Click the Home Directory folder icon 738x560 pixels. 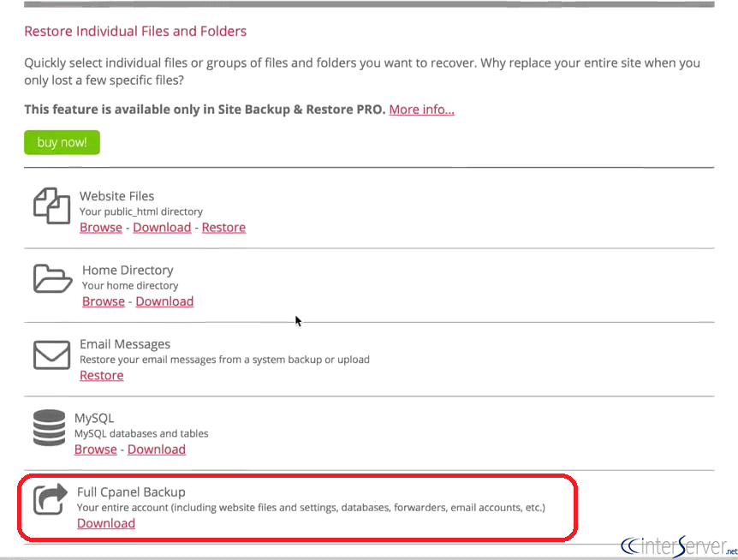click(51, 279)
